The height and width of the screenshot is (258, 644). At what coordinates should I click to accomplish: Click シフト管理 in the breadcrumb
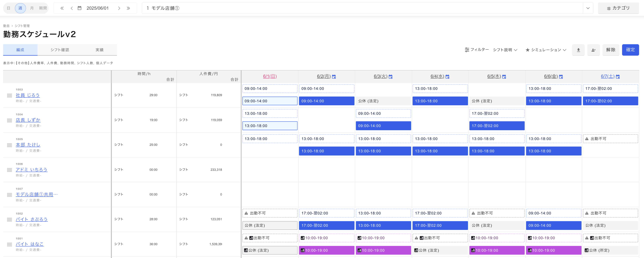(22, 26)
